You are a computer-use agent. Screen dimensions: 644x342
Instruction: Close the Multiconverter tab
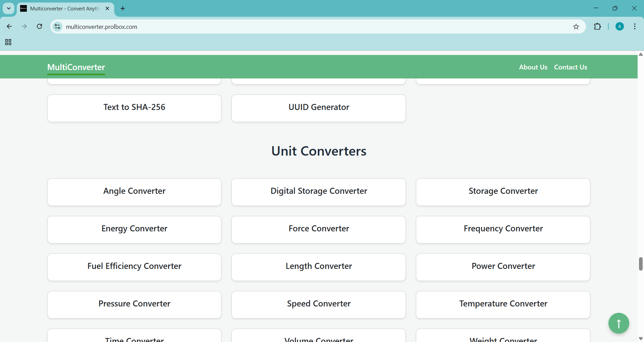coord(107,8)
